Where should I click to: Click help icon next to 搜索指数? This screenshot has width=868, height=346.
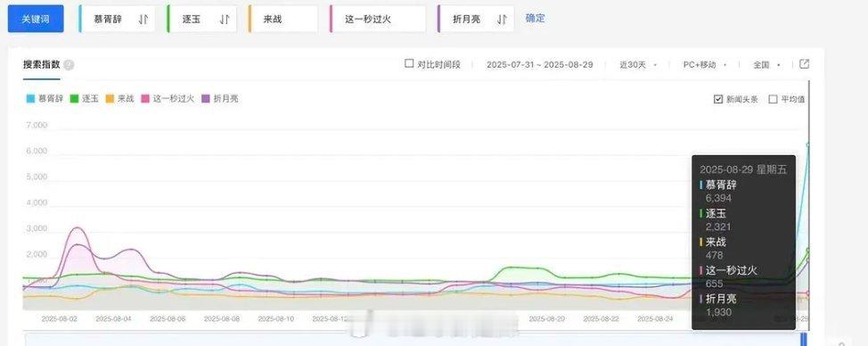tap(69, 65)
